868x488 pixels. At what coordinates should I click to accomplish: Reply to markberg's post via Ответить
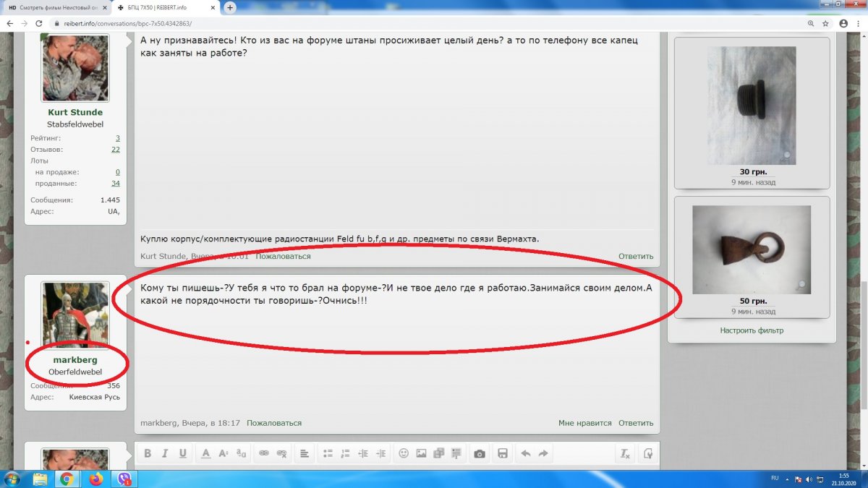click(x=636, y=423)
